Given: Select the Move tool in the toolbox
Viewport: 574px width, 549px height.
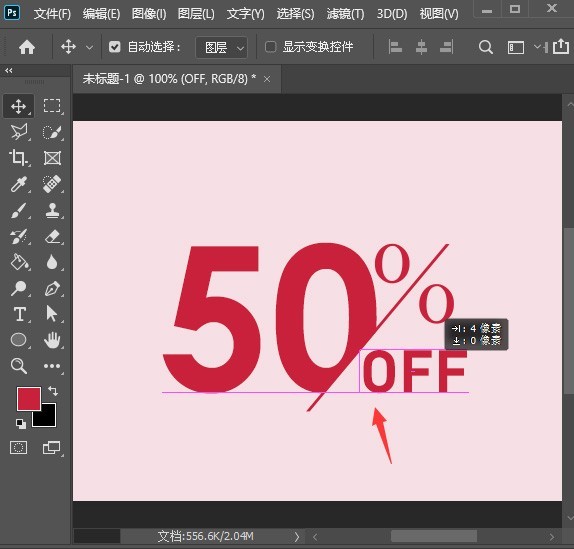Looking at the screenshot, I should [18, 106].
